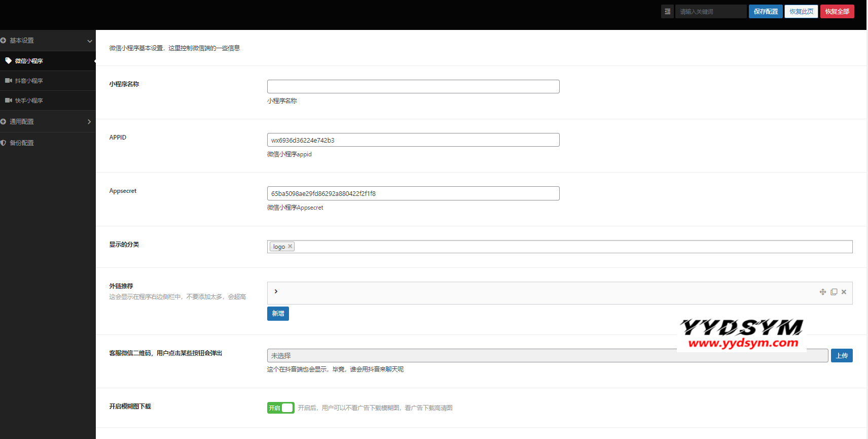Image resolution: width=868 pixels, height=439 pixels.
Task: Expand the 通用配置 sidebar section
Action: coord(89,122)
